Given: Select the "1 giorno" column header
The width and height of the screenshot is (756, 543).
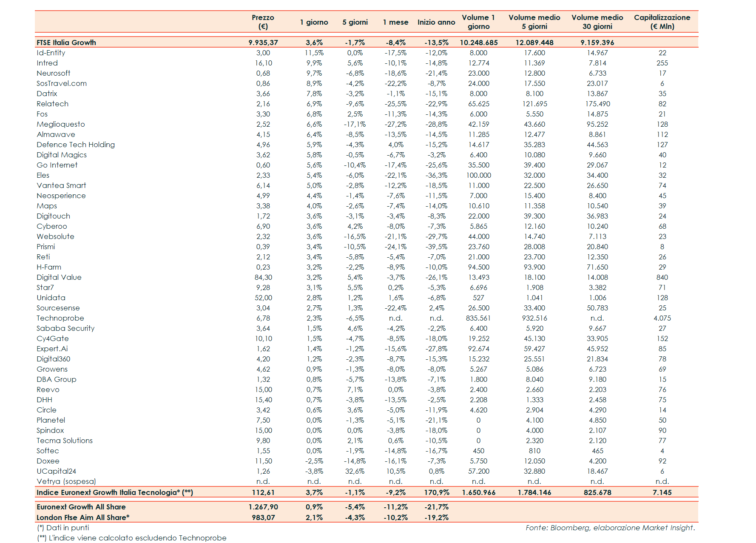Looking at the screenshot, I should [x=314, y=22].
